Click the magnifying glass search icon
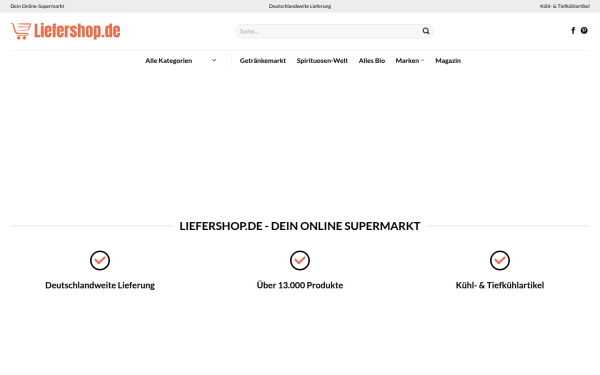The image size is (600, 375). 426,31
